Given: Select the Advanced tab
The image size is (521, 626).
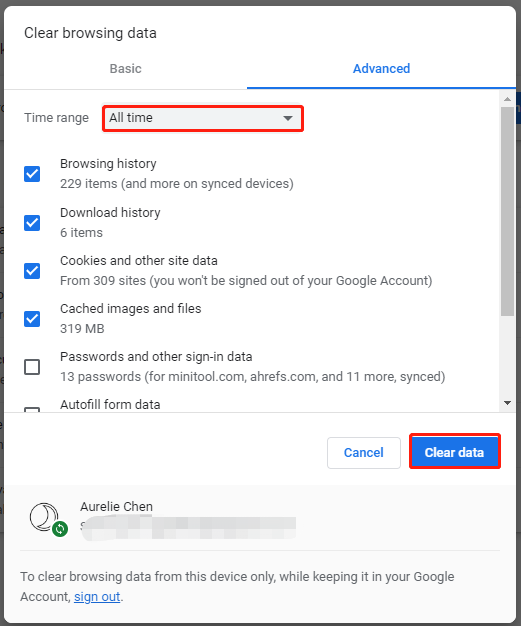Looking at the screenshot, I should [x=381, y=69].
